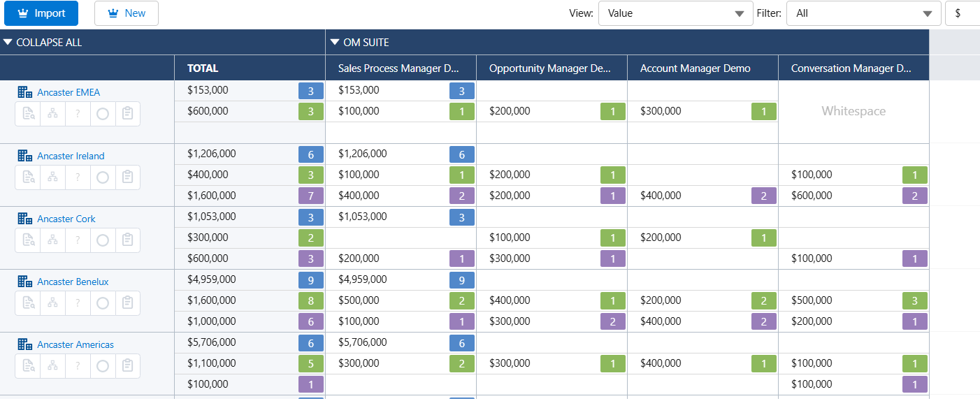Open the currency dropdown showing $
This screenshot has height=401, width=980.
click(x=962, y=13)
